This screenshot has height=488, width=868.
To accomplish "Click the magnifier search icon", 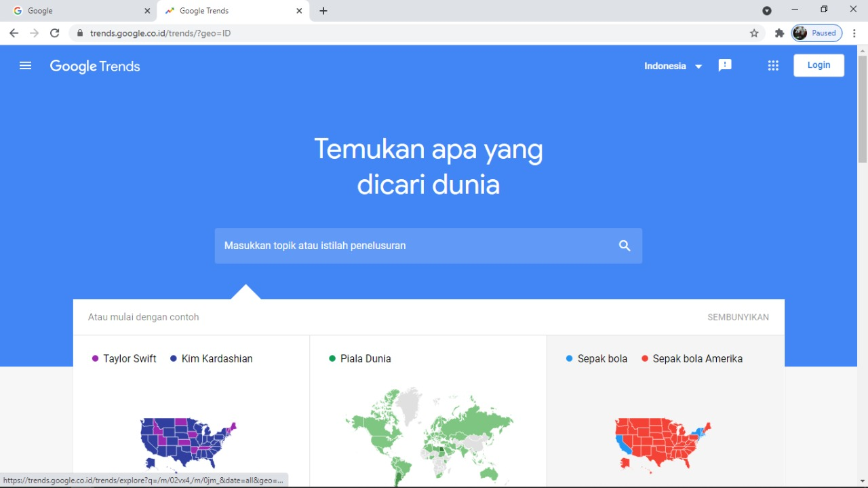I will pyautogui.click(x=625, y=246).
